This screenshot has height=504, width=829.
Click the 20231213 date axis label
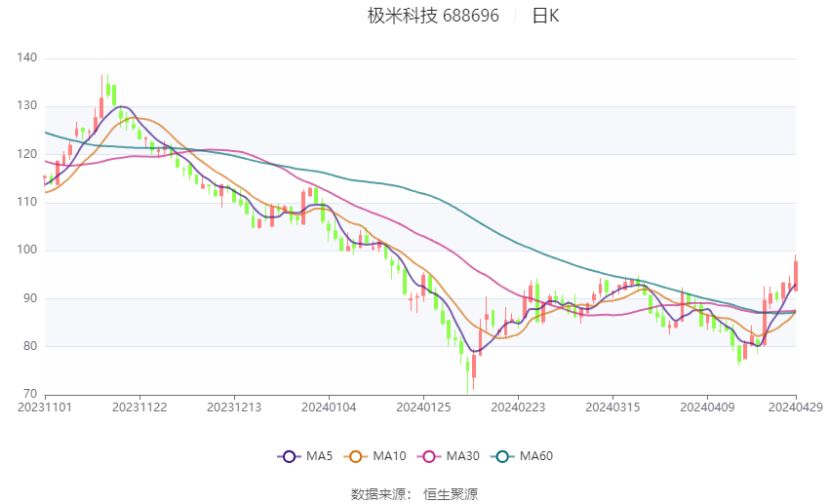pyautogui.click(x=234, y=407)
